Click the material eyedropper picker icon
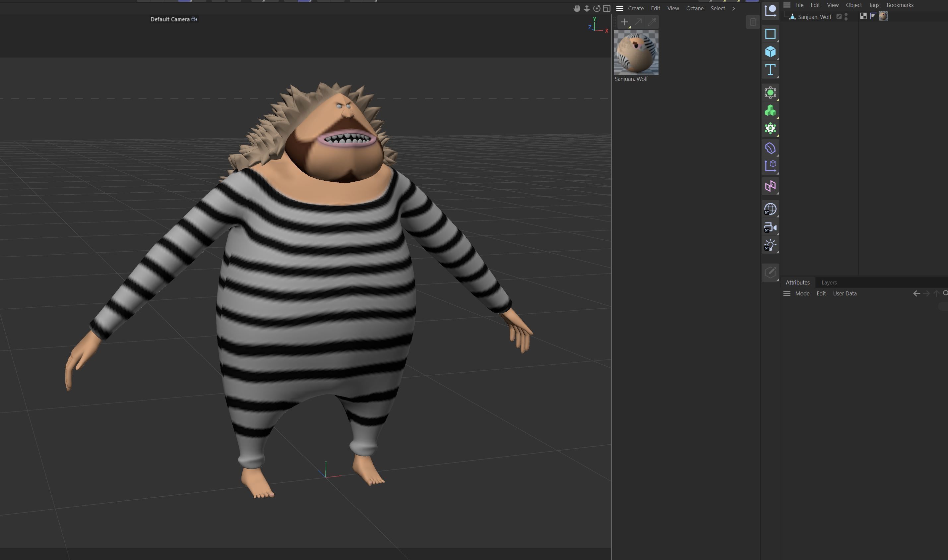948x560 pixels. pyautogui.click(x=652, y=22)
